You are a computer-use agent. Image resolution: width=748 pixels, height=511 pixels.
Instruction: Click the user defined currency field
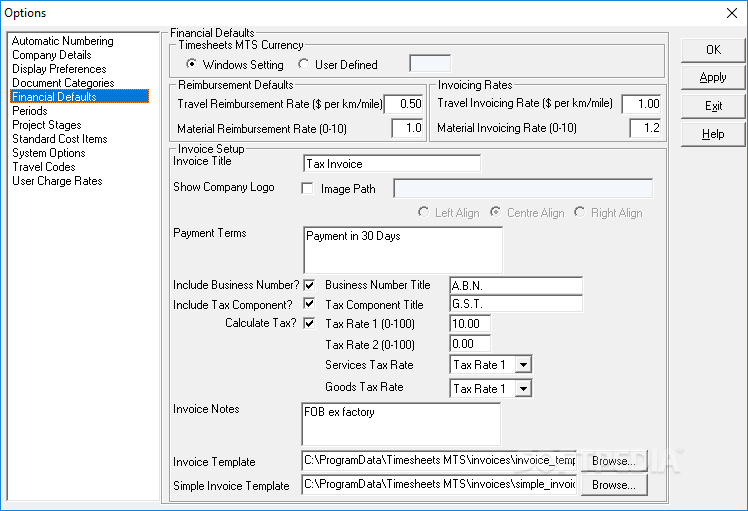point(430,63)
